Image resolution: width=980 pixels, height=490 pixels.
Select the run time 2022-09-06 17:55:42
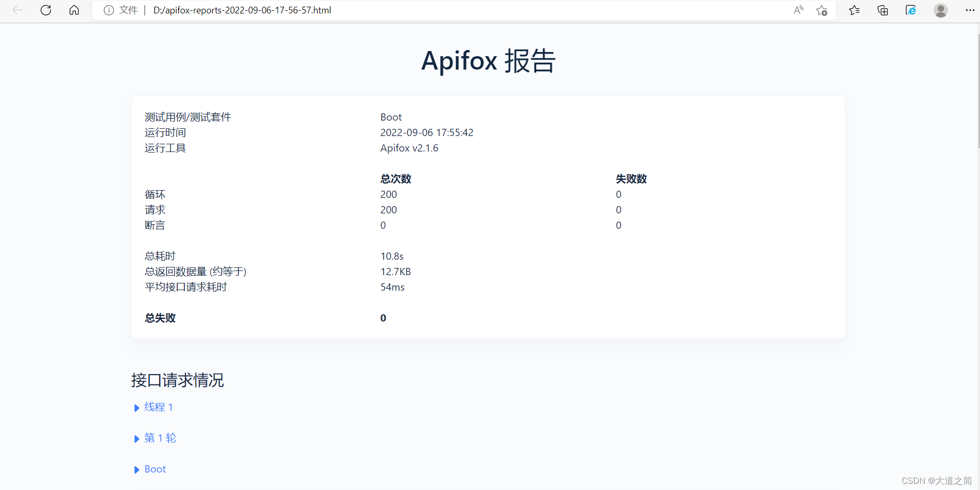pos(427,132)
